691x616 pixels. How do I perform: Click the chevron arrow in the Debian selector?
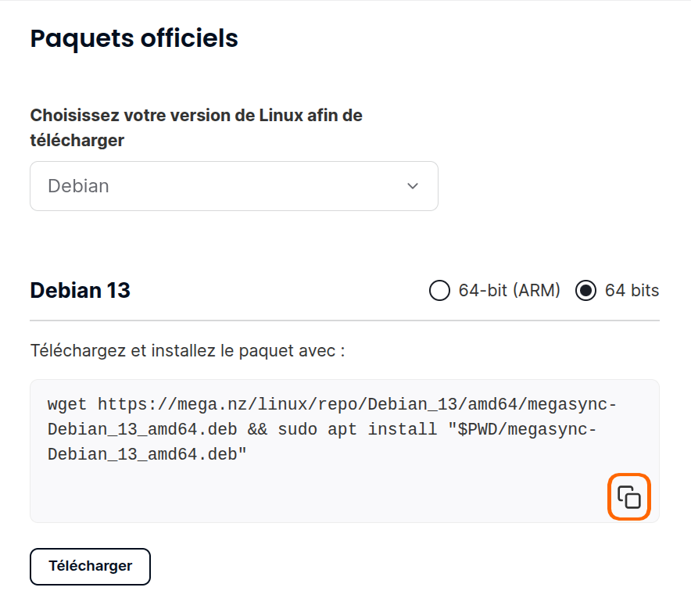[x=413, y=186]
